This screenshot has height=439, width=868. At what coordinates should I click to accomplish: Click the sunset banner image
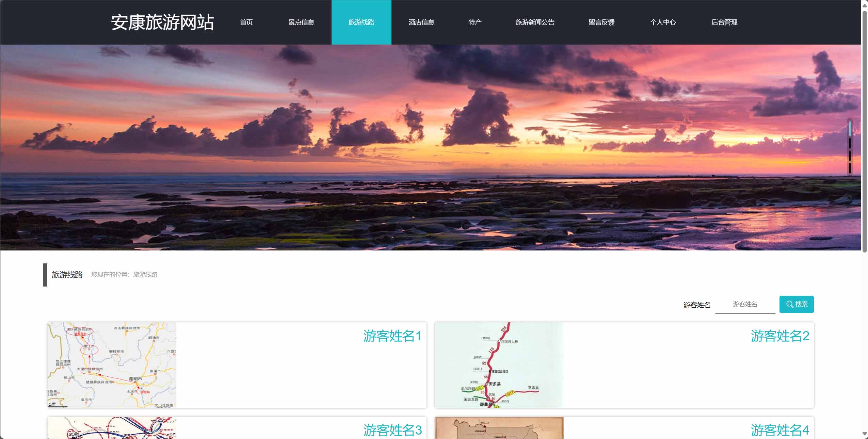(x=431, y=147)
